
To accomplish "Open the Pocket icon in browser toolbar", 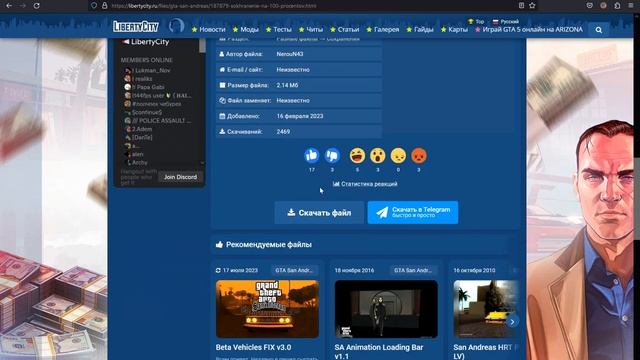I will tap(589, 6).
